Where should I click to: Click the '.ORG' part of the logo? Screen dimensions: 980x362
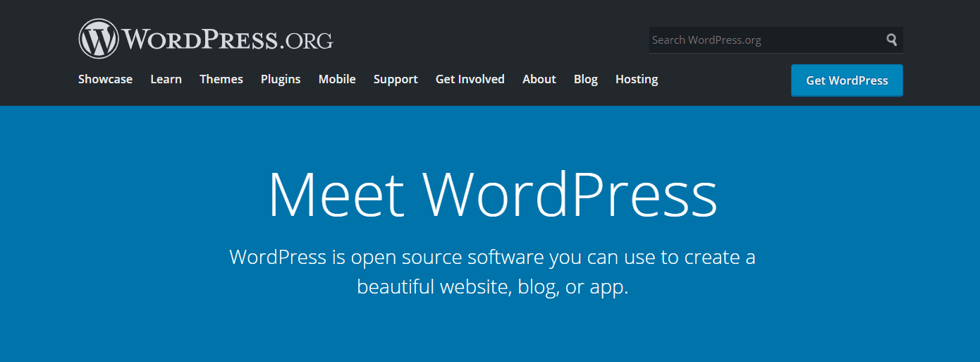coord(306,41)
